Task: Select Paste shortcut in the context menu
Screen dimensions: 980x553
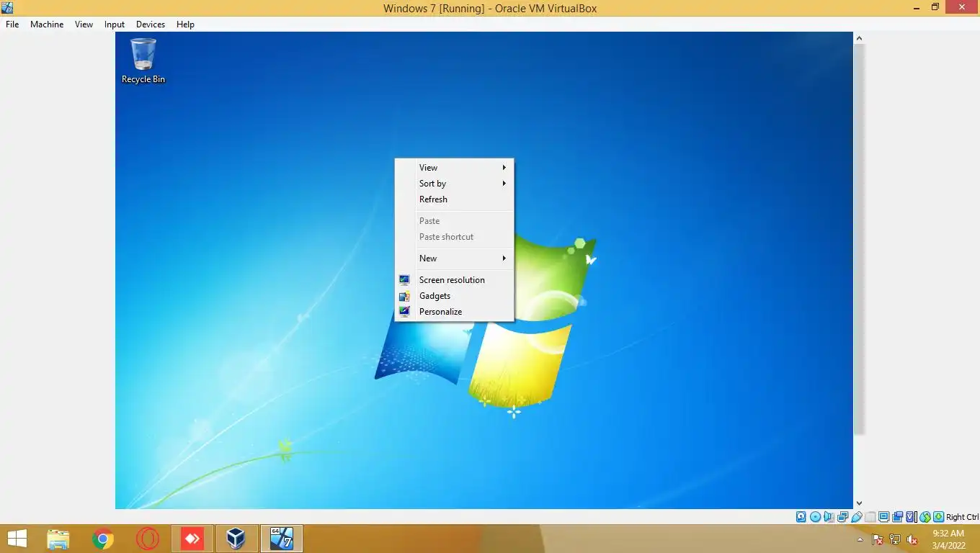Action: [x=454, y=236]
